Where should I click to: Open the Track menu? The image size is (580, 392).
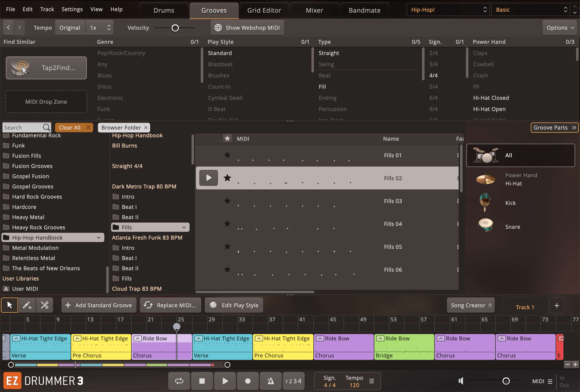point(47,9)
